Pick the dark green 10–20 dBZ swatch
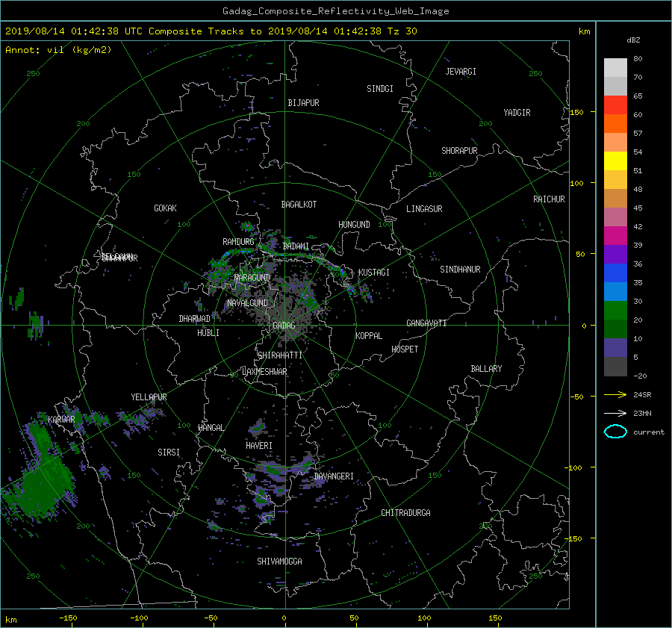 click(x=615, y=329)
